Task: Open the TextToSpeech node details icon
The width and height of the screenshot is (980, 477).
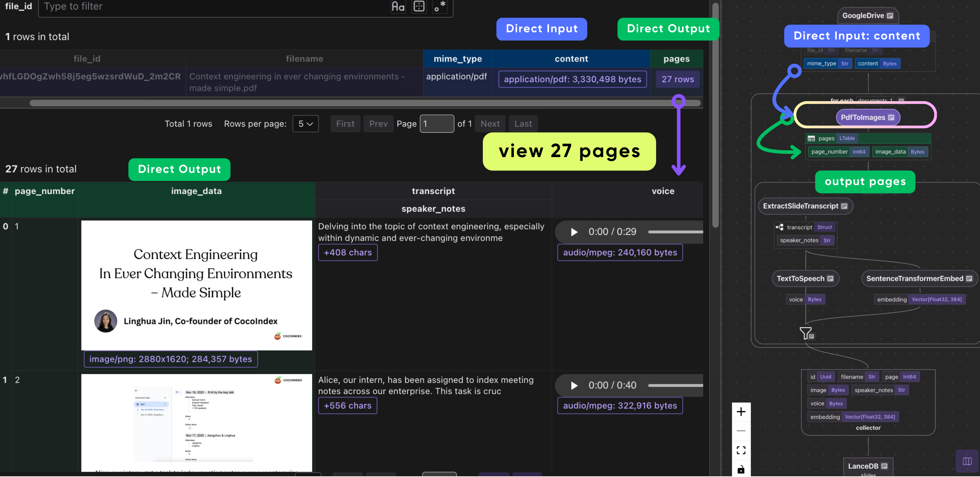Action: 830,278
